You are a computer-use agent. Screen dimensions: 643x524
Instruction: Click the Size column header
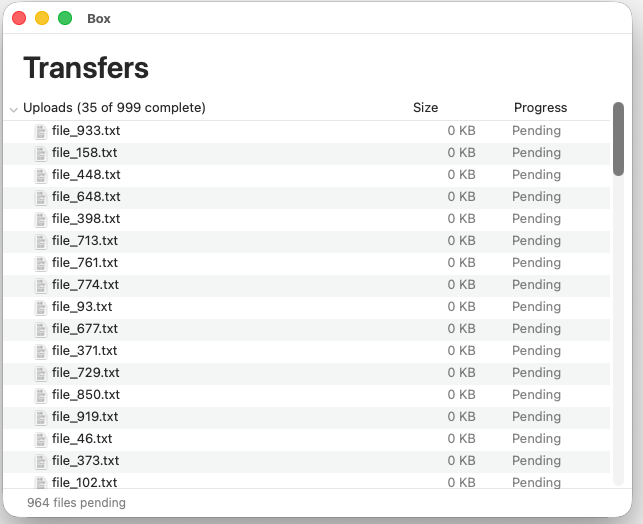(425, 107)
